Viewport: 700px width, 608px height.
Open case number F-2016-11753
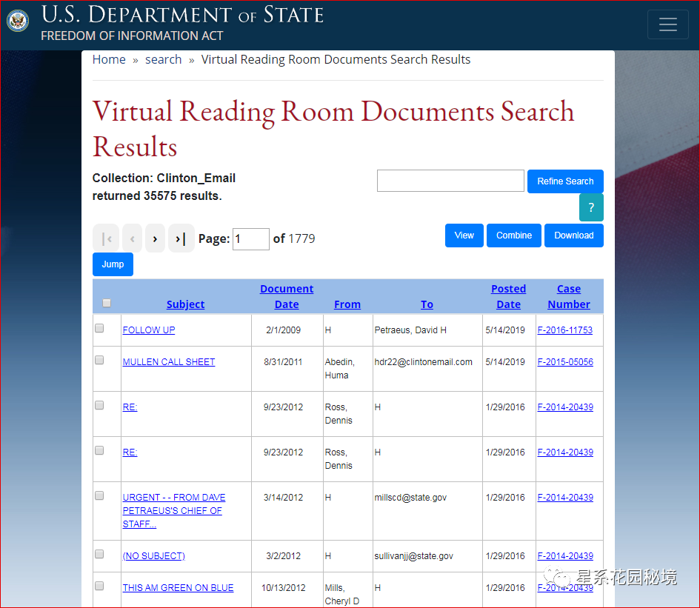[x=564, y=330]
